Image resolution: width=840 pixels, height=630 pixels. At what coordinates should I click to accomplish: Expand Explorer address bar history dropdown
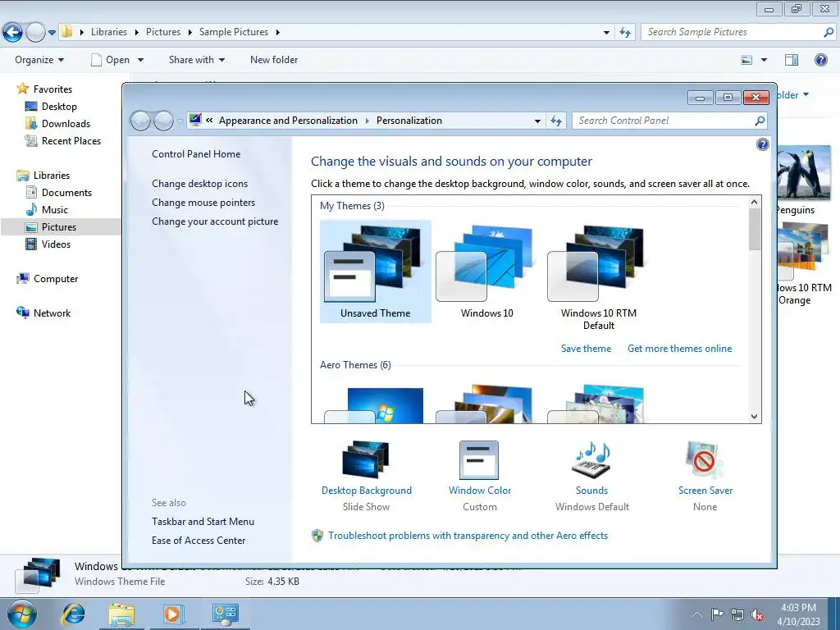(606, 32)
